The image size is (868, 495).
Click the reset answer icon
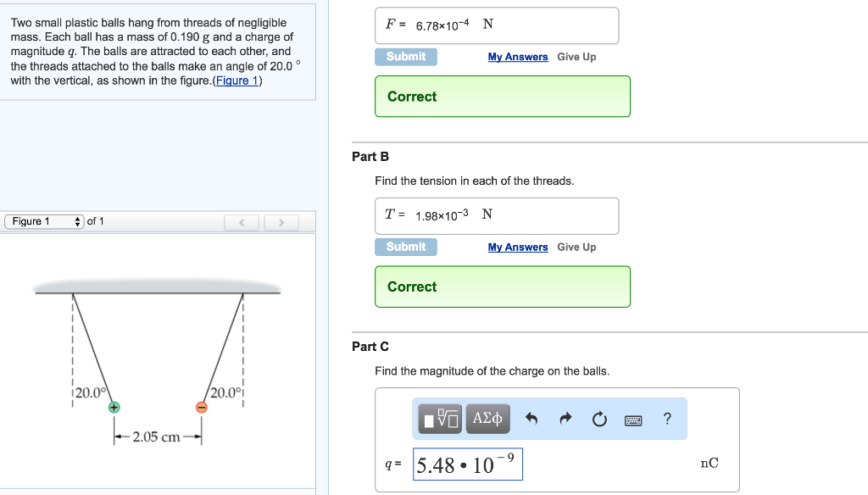pos(598,419)
